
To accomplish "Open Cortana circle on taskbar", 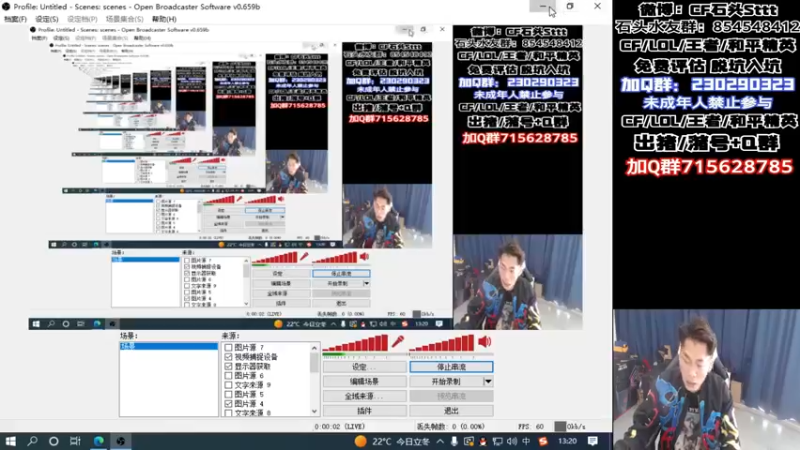I will tap(54, 441).
